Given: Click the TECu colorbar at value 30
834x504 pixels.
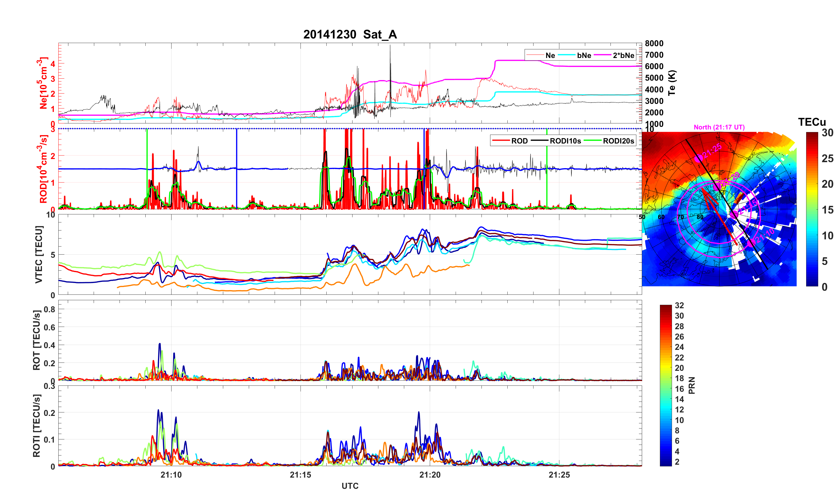Looking at the screenshot, I should [x=812, y=133].
